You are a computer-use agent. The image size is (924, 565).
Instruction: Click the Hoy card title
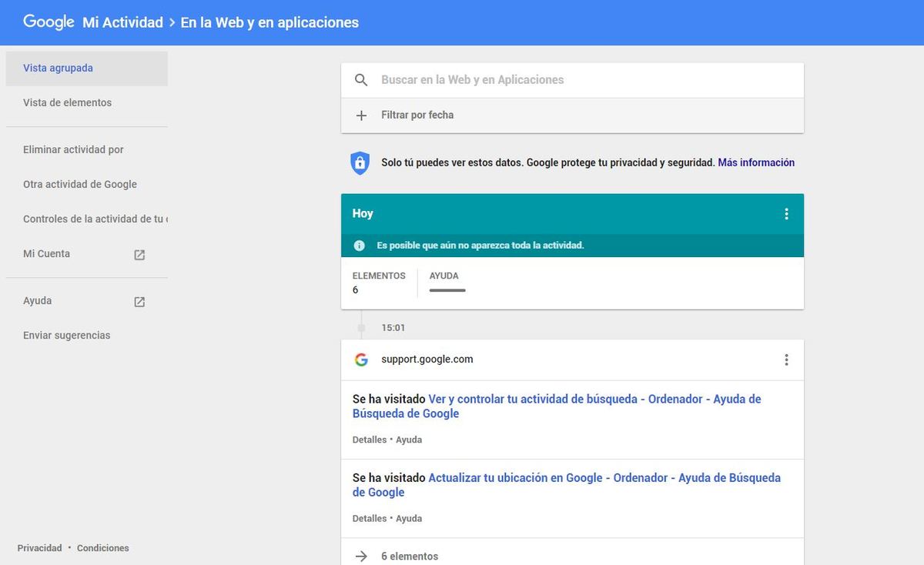coord(363,214)
